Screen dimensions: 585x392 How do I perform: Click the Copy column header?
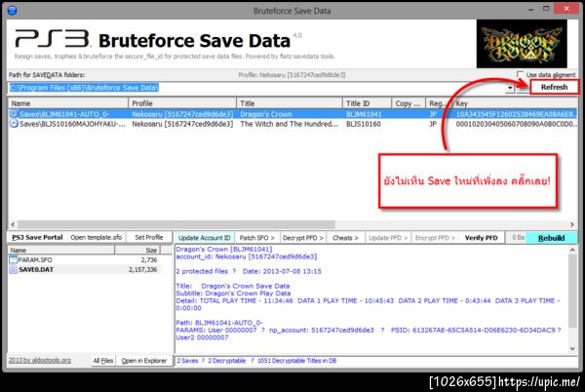tap(409, 103)
